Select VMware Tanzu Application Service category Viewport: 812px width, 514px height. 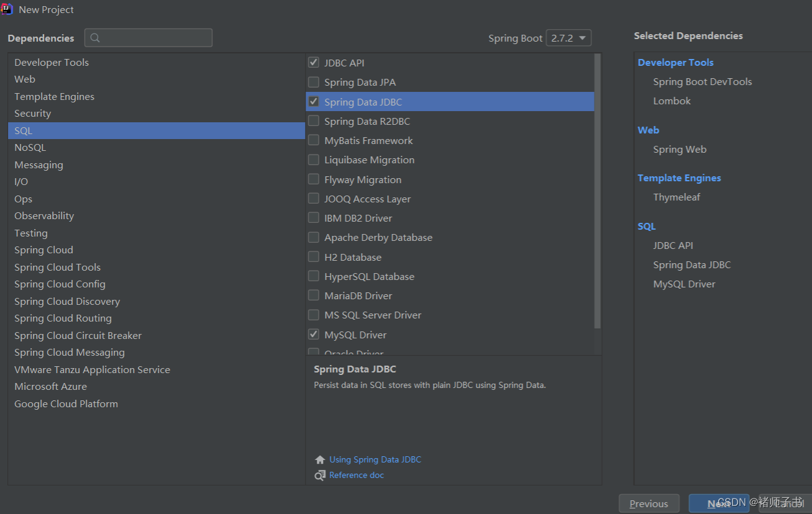pyautogui.click(x=157, y=369)
